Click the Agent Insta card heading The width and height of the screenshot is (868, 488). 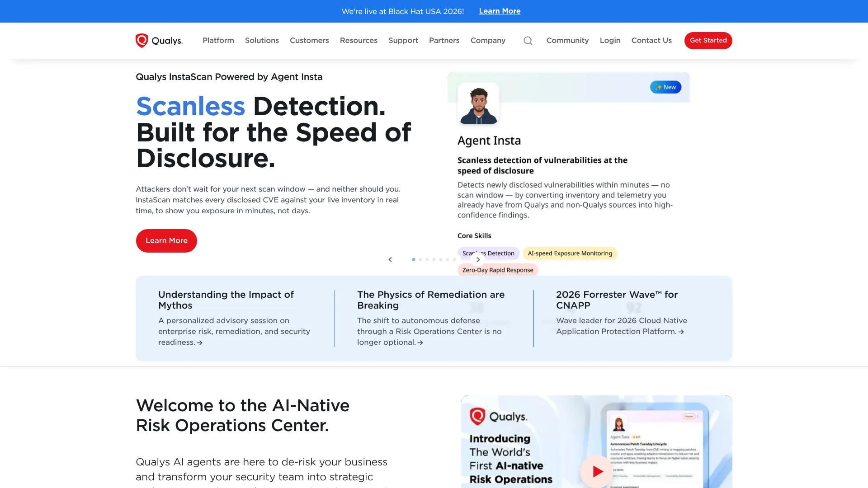click(489, 141)
